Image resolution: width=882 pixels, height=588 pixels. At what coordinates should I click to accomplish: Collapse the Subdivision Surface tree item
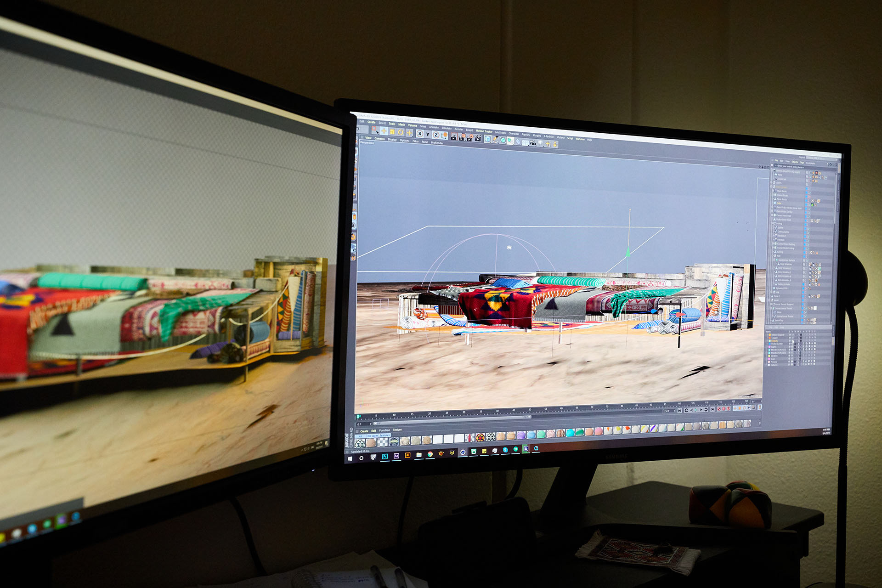tap(774, 260)
